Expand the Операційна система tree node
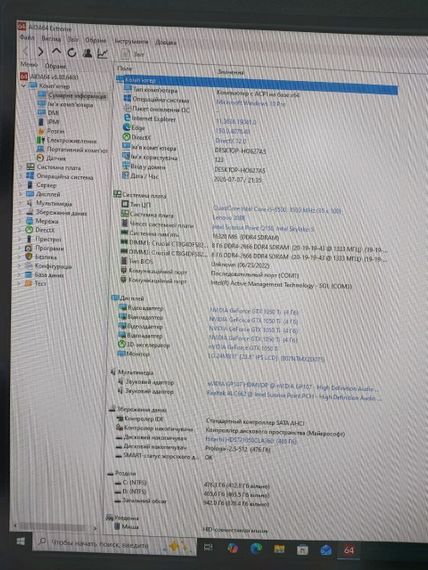This screenshot has width=428, height=570. [x=21, y=176]
